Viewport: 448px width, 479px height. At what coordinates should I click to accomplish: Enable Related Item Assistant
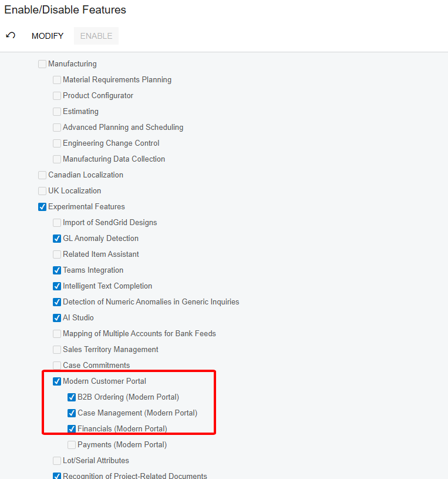56,254
